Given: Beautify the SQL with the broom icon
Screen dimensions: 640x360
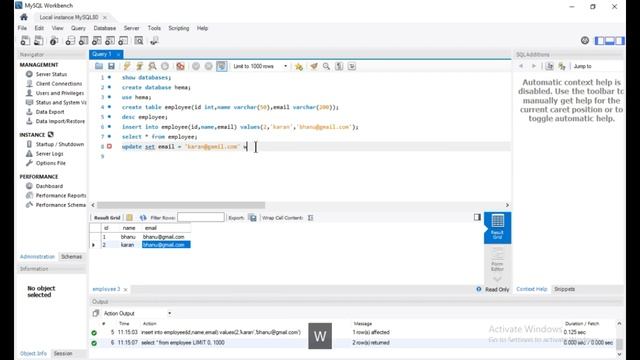Looking at the screenshot, I should coord(313,66).
